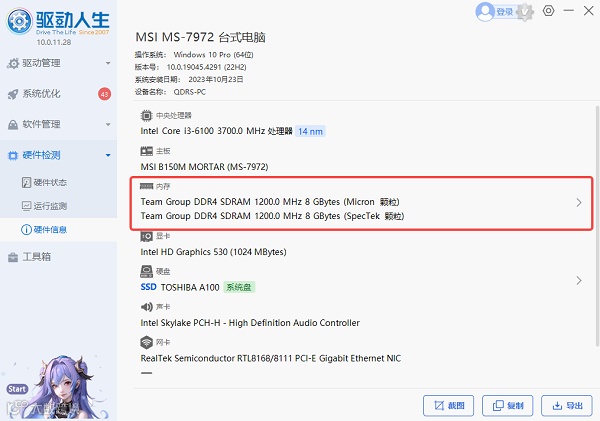Open 运行监测 running monitor page
Image resolution: width=600 pixels, height=421 pixels.
(x=50, y=206)
